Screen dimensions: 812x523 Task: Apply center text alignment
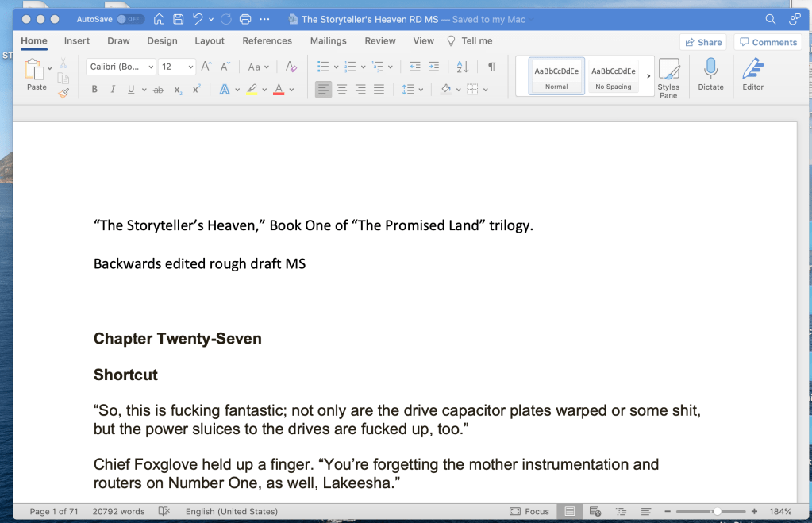pyautogui.click(x=342, y=90)
